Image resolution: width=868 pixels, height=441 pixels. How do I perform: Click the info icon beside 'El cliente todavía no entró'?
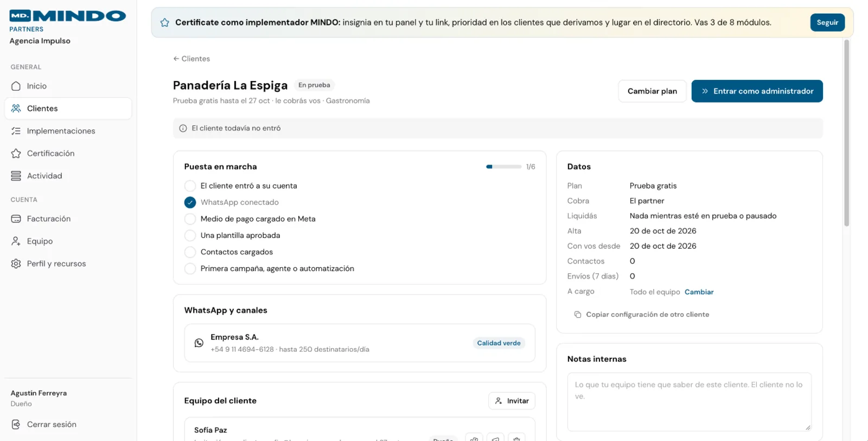point(183,129)
